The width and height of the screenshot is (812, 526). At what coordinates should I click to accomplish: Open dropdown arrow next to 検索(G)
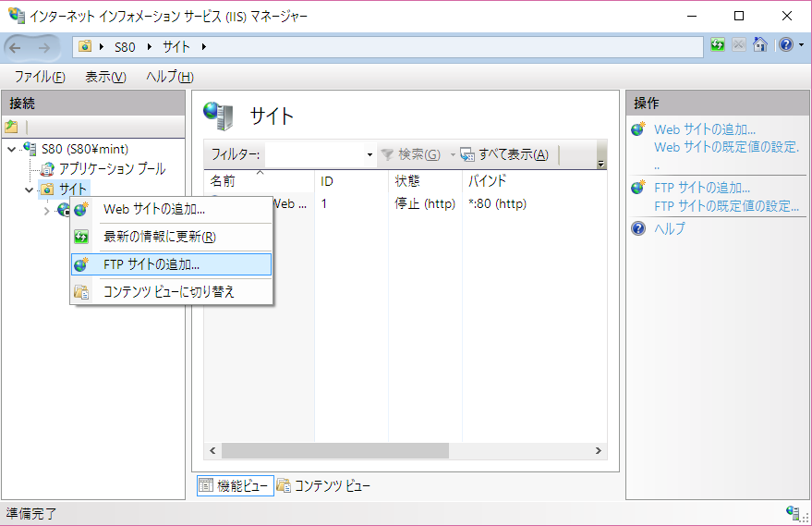point(452,154)
